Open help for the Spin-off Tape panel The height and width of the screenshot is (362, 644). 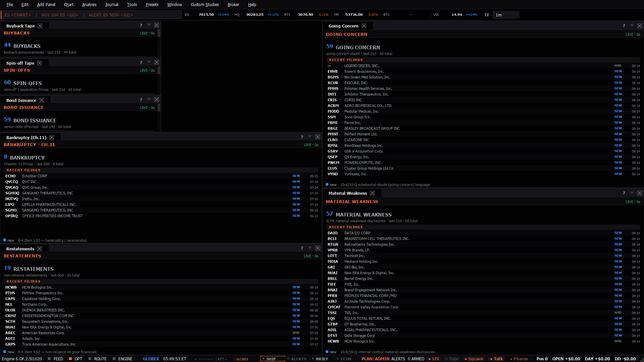point(141,63)
